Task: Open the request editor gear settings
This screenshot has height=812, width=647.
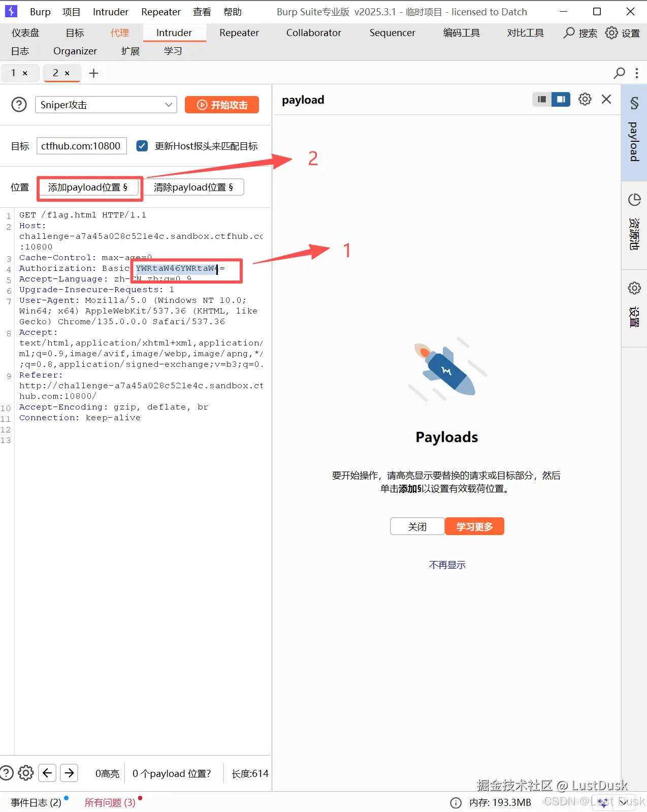Action: [x=25, y=773]
